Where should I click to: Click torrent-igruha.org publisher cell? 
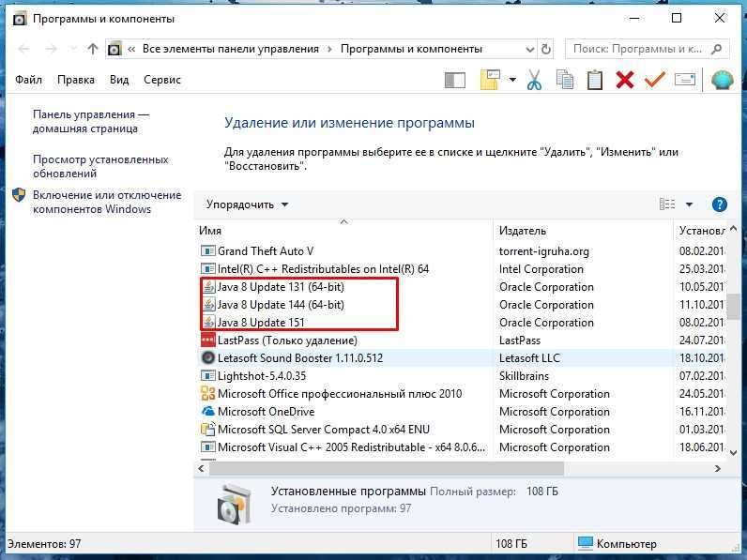tap(544, 251)
